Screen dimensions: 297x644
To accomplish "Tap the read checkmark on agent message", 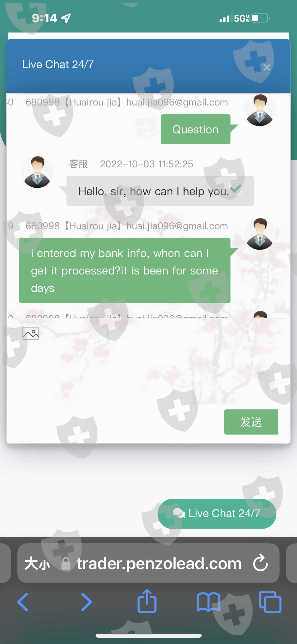I will (236, 189).
